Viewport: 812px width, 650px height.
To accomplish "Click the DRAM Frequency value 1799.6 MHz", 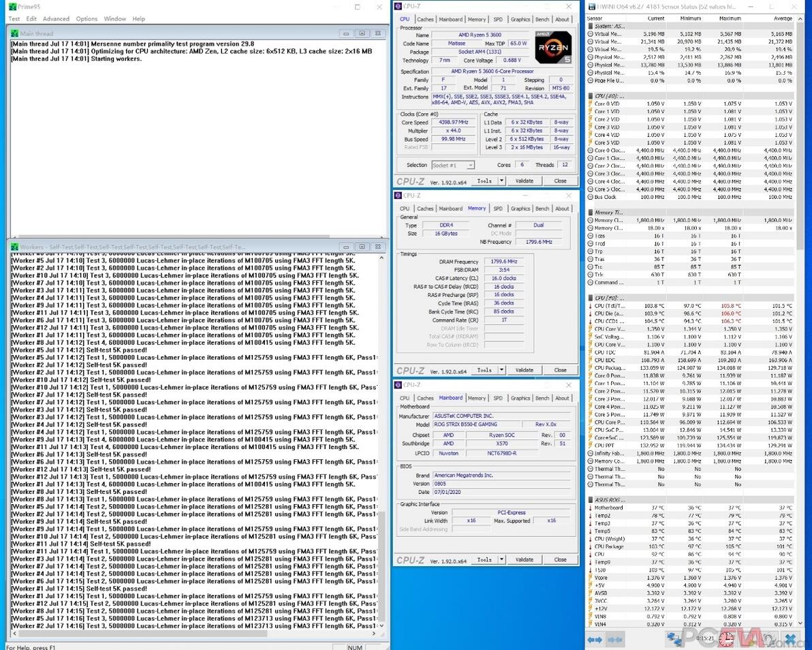I will click(x=503, y=262).
